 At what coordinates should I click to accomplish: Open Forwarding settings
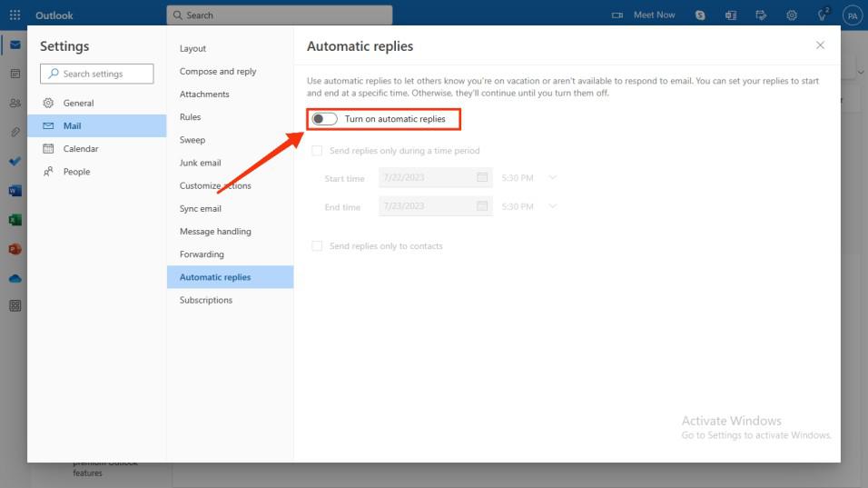(231, 254)
